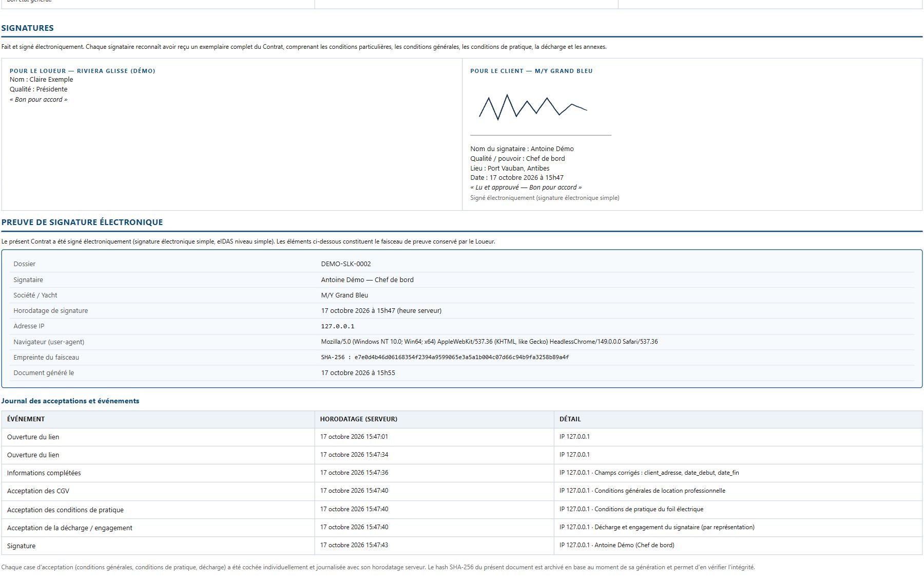This screenshot has height=578, width=924.
Task: Click 'Conditions générales de location professionnelle' detail
Action: (660, 491)
